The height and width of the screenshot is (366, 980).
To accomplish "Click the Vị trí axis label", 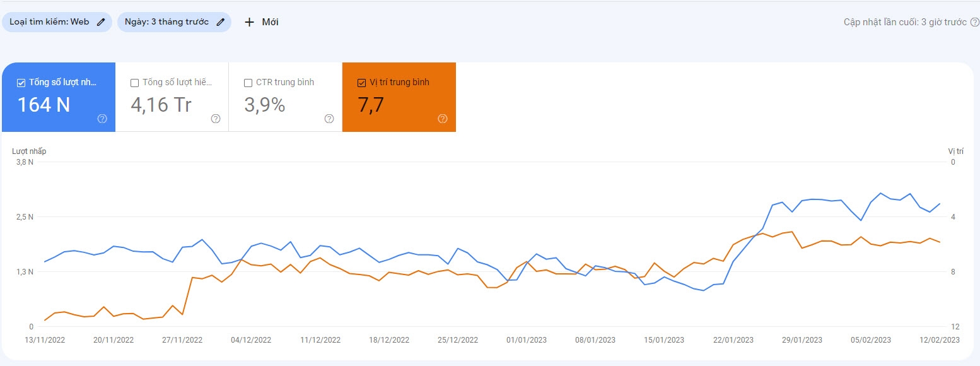I will (x=956, y=151).
